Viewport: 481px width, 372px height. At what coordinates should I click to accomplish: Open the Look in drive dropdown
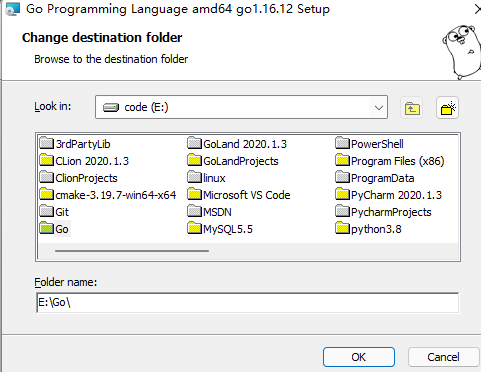point(378,108)
